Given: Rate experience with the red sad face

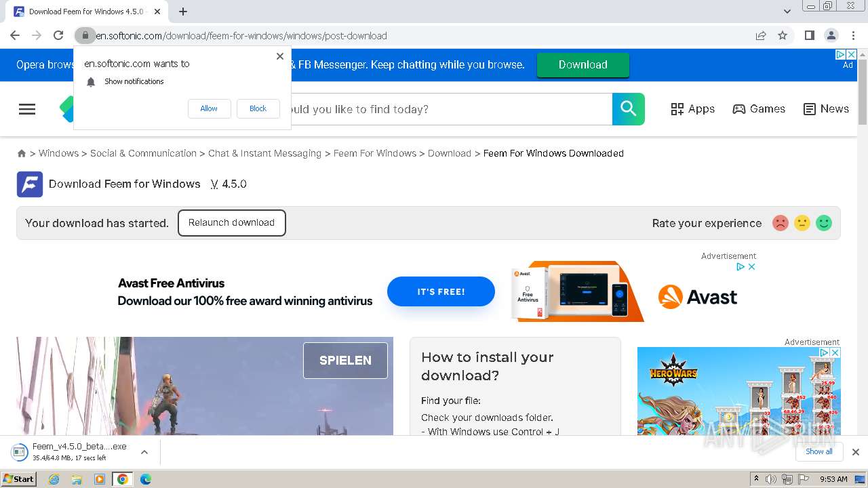Looking at the screenshot, I should 781,223.
